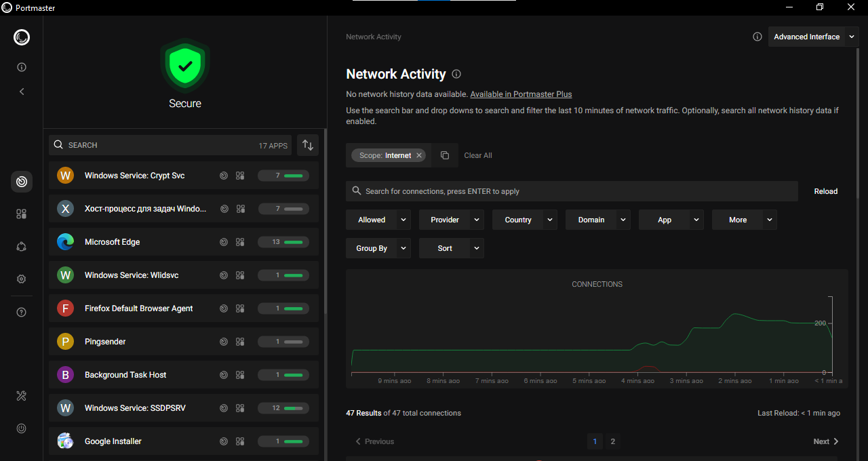Viewport: 868px width, 461px height.
Task: Click the wrench tools icon in sidebar
Action: coord(22,396)
